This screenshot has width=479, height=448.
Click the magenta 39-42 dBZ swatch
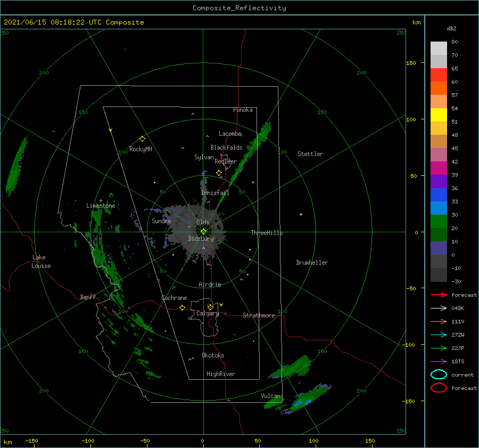[x=439, y=168]
